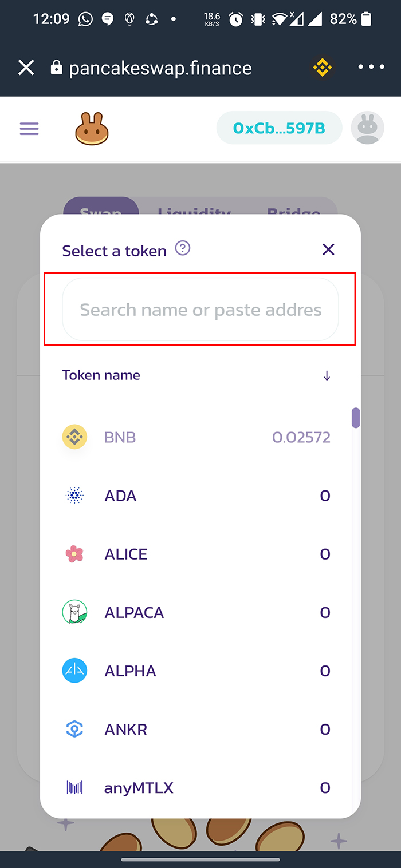Close the in-app browser tab
This screenshot has height=868, width=401.
click(x=26, y=68)
